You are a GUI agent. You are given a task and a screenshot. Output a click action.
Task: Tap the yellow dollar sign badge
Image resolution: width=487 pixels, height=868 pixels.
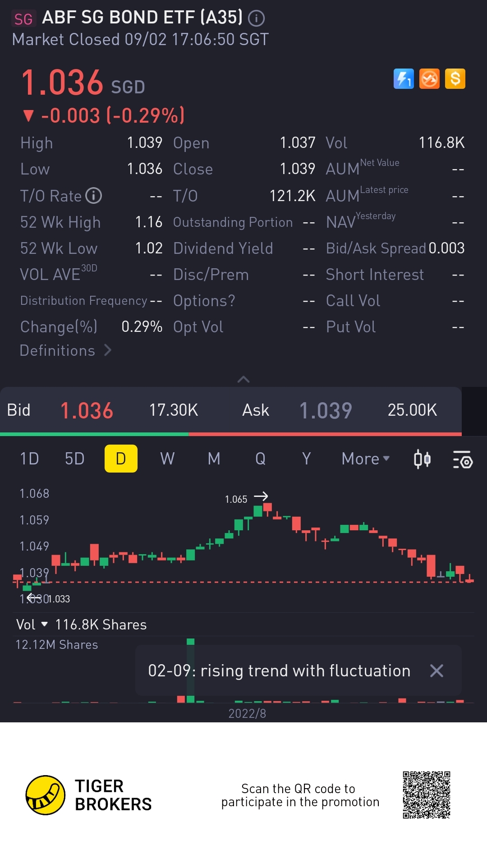pos(455,79)
